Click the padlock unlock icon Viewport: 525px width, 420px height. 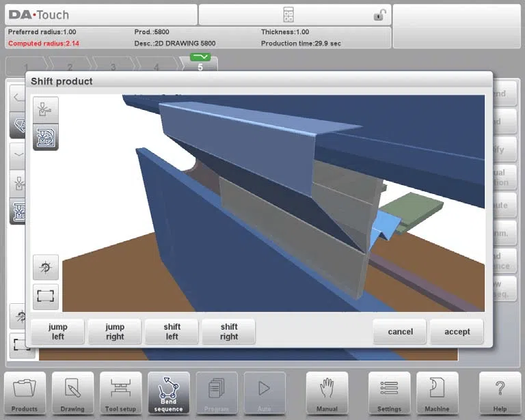point(379,15)
